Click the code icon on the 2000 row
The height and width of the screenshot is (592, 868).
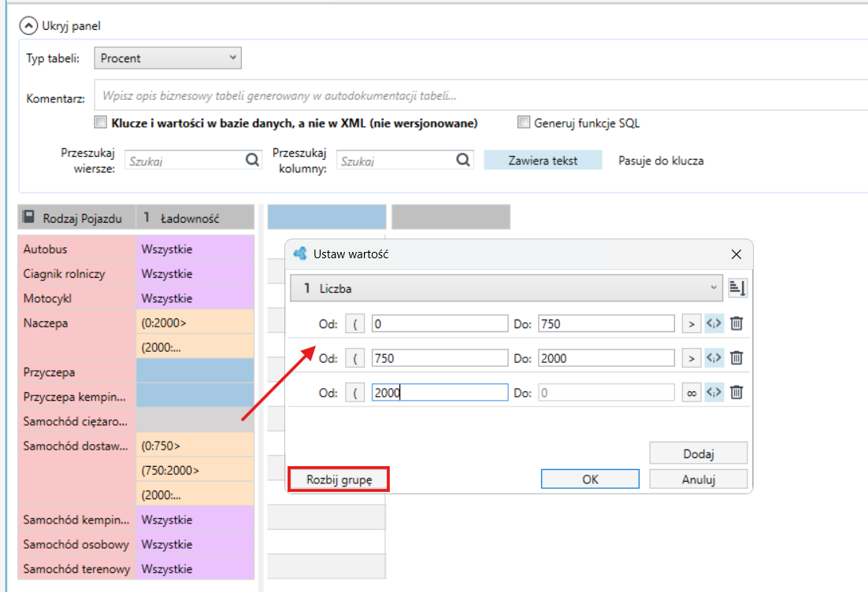714,392
